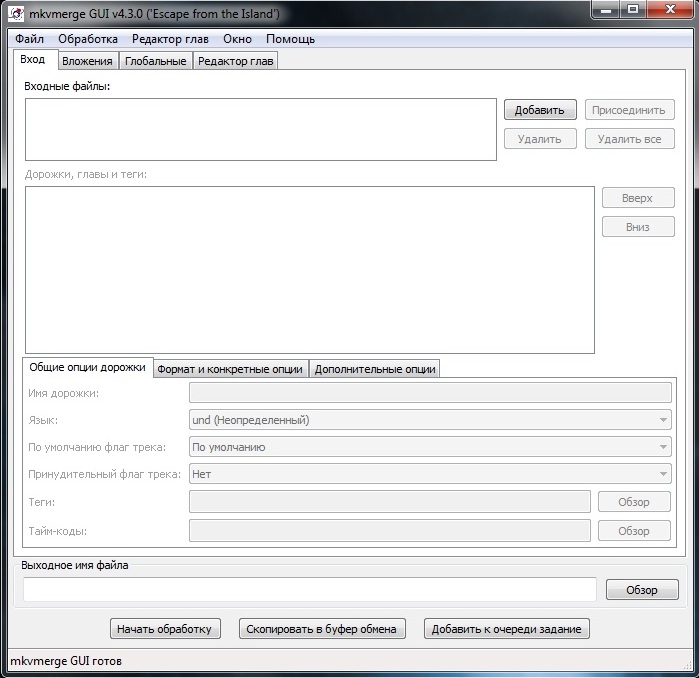The height and width of the screenshot is (678, 699).
Task: Click the Добавить button to add files
Action: pyautogui.click(x=539, y=110)
